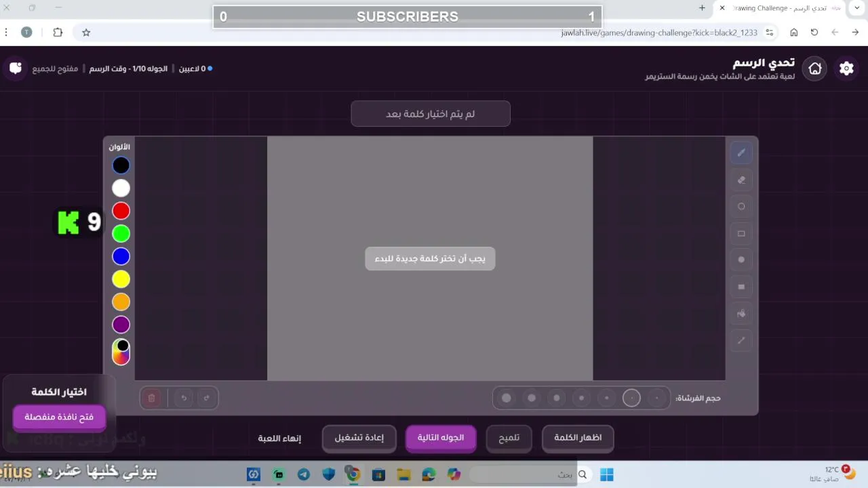This screenshot has height=488, width=868.
Task: Click the browser home button
Action: [794, 32]
